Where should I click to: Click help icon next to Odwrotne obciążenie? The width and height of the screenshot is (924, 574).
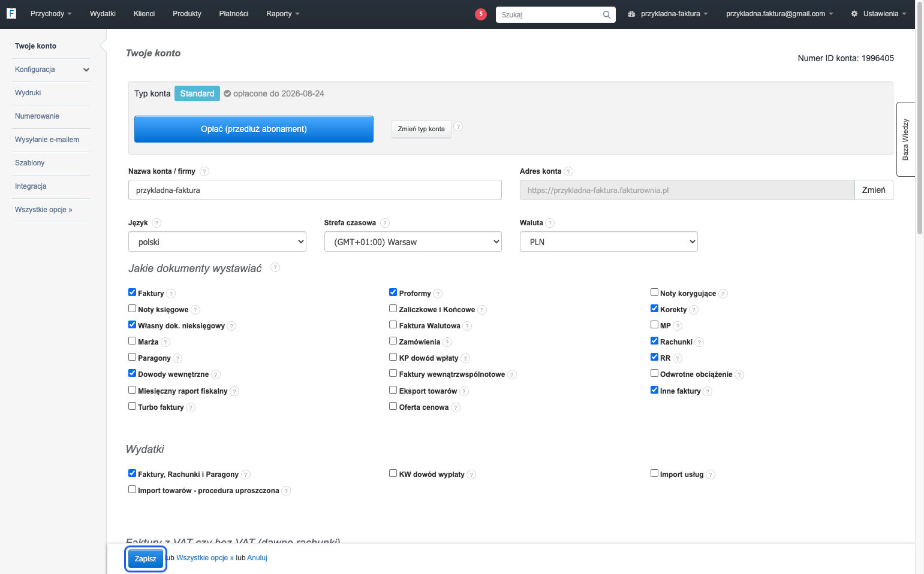tap(739, 374)
